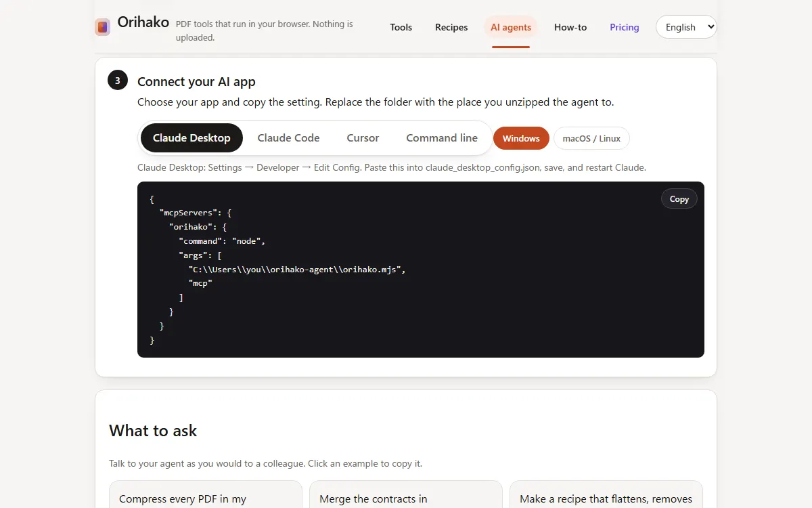
Task: Open the Orihako home link
Action: coord(143,22)
